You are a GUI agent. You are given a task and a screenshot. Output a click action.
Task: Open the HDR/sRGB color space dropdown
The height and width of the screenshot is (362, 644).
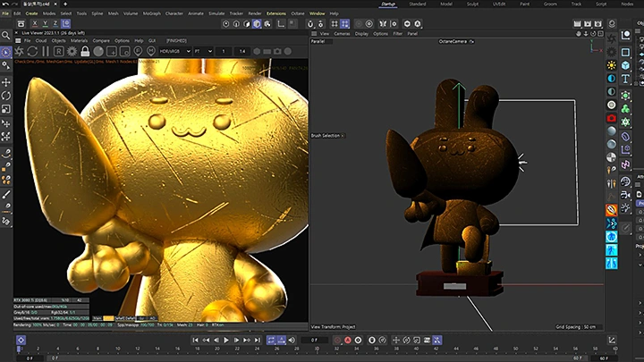(x=175, y=51)
